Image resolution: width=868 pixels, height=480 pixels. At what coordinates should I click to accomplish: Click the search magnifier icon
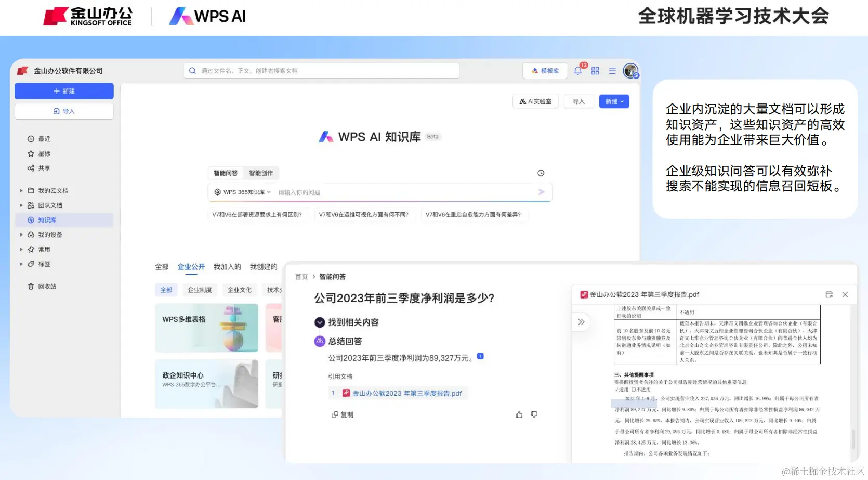[192, 71]
